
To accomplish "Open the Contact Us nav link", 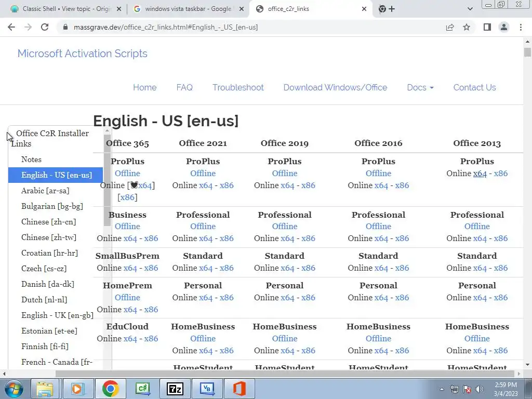I will 474,87.
